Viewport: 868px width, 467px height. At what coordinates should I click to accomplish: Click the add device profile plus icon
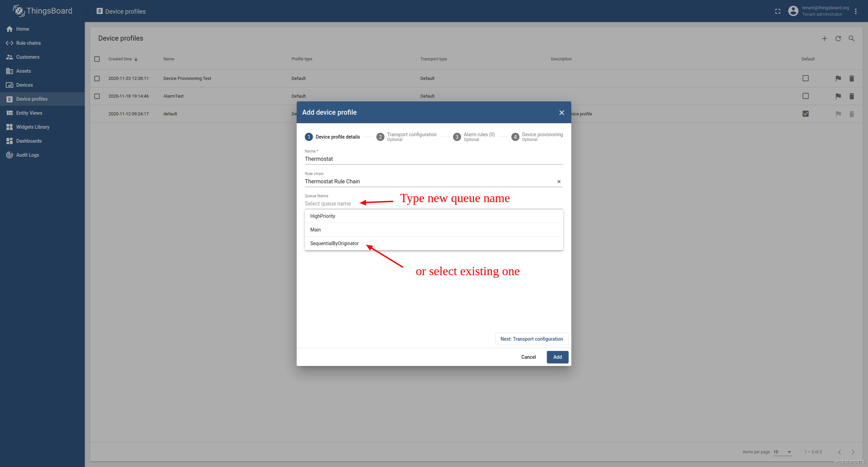coord(824,39)
